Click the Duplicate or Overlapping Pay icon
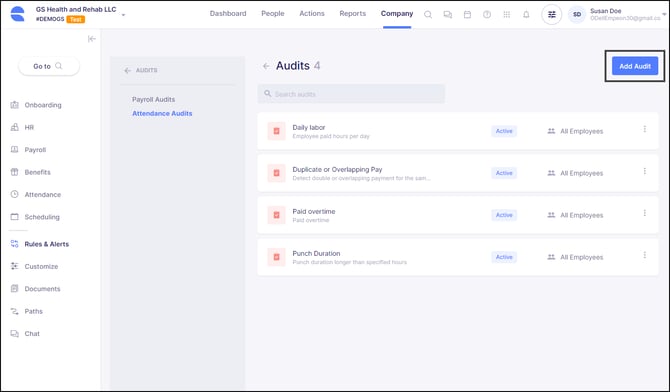Image resolution: width=670 pixels, height=392 pixels. coord(276,173)
